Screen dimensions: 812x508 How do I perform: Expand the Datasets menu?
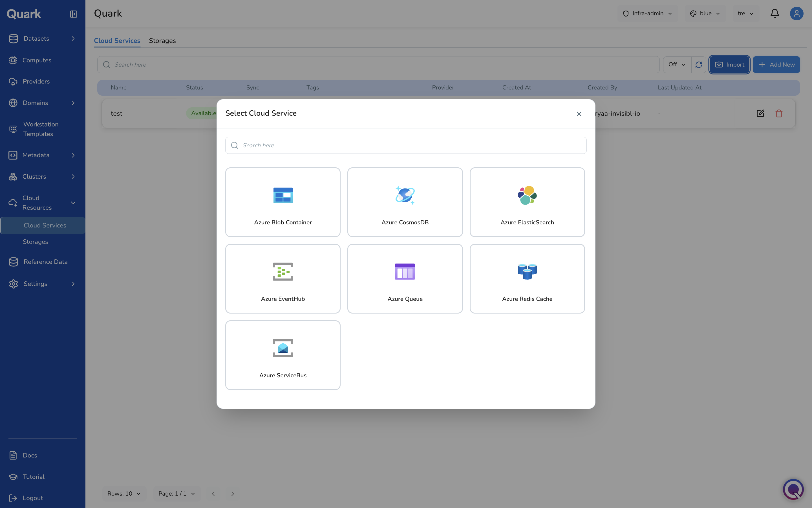(x=43, y=39)
